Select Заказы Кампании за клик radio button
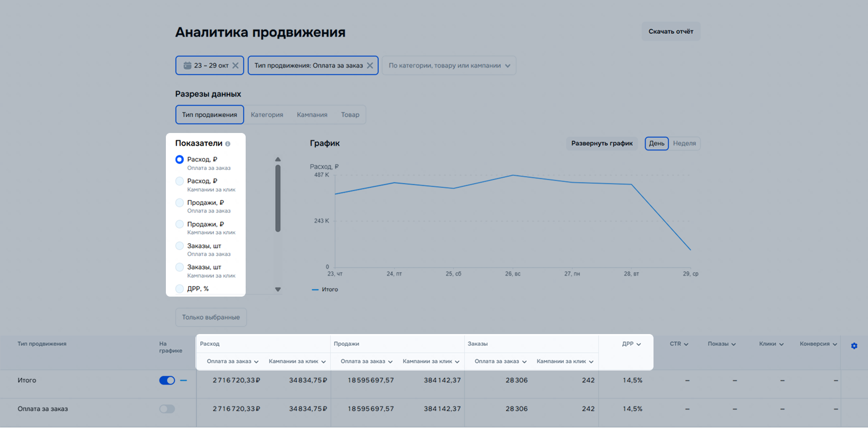 (x=180, y=268)
